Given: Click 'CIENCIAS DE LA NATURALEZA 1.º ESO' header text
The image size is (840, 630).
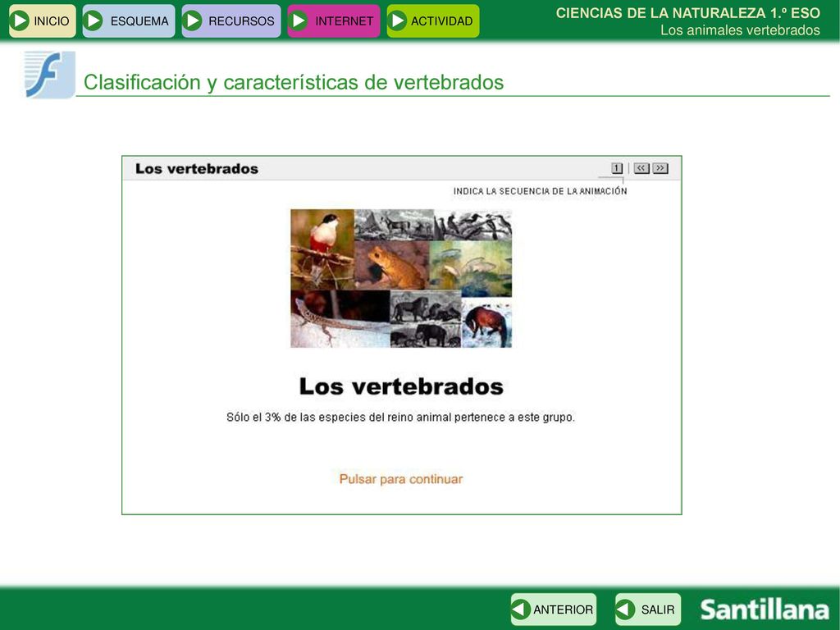Looking at the screenshot, I should (688, 13).
